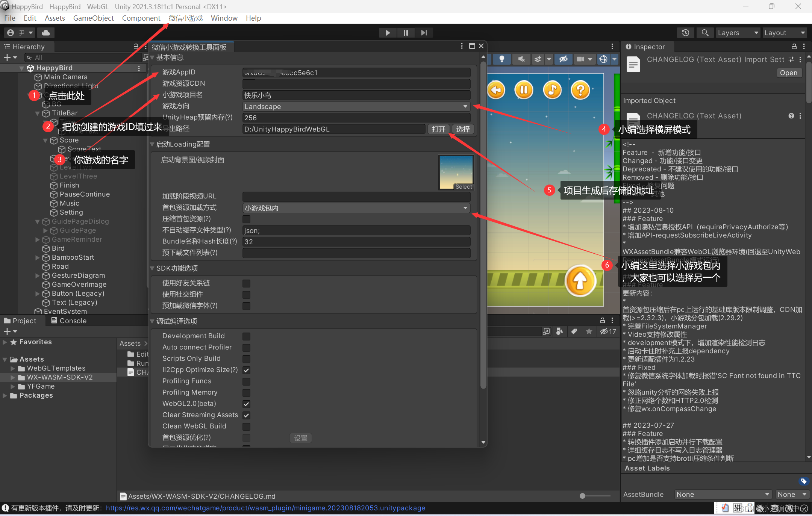Click the Project panel create plus button

tap(10, 331)
